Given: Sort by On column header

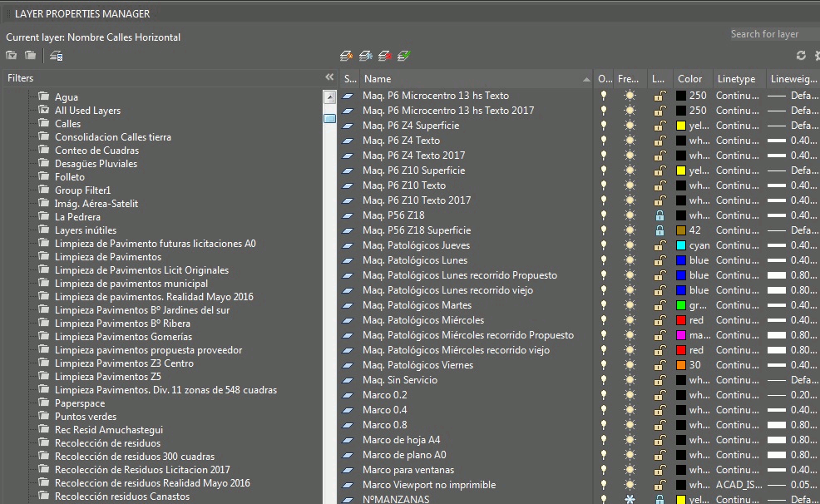Looking at the screenshot, I should click(x=604, y=78).
